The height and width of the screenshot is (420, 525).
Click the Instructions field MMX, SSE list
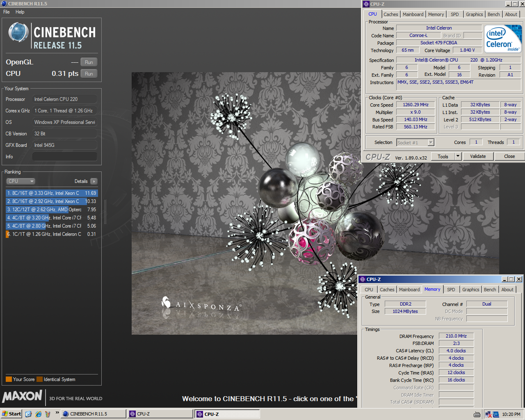pyautogui.click(x=459, y=84)
